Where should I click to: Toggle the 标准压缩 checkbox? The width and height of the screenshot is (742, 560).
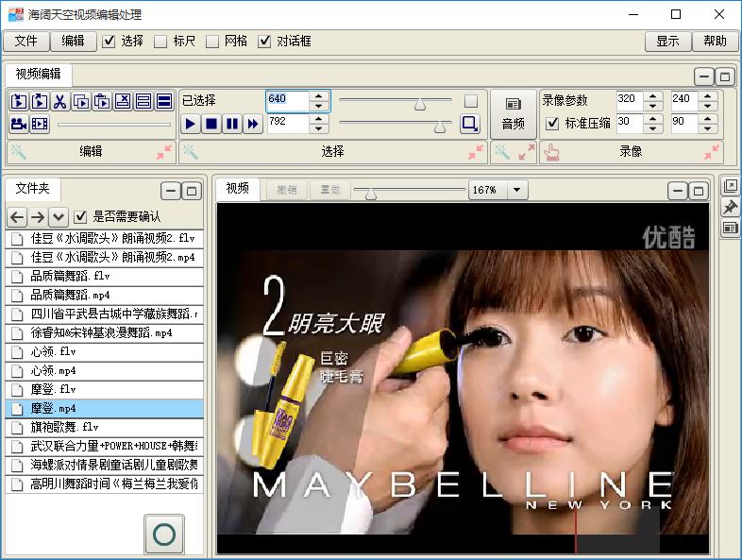(552, 124)
